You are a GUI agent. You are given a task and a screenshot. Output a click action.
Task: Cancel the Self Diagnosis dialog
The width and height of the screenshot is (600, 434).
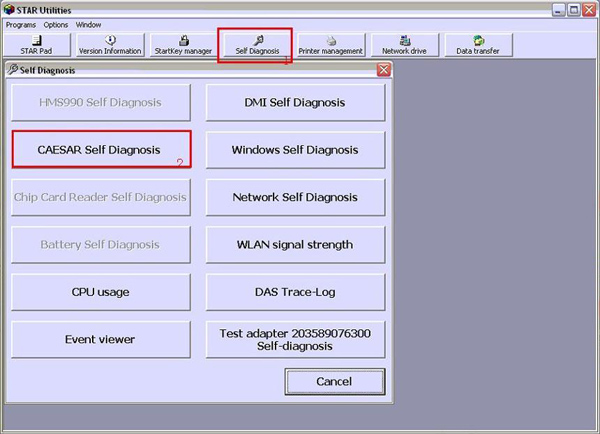[335, 382]
